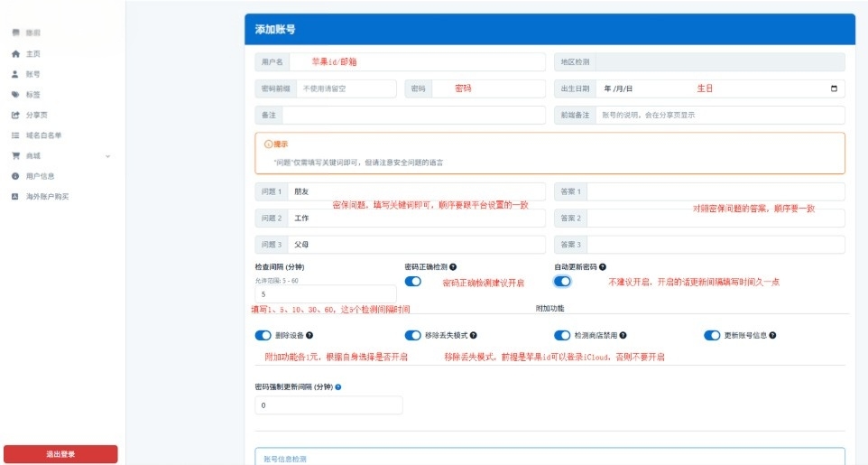Open calendar picker icon in 出生日期 field
The width and height of the screenshot is (868, 465).
click(x=835, y=88)
